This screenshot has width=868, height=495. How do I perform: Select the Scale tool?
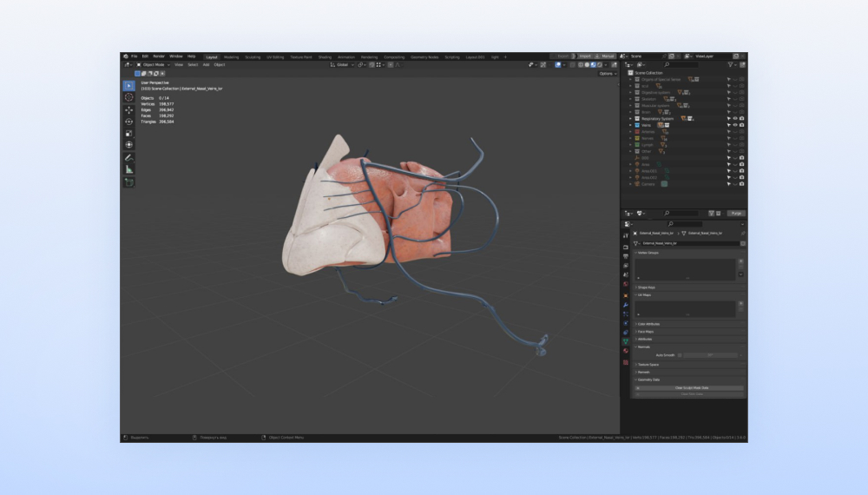click(129, 134)
